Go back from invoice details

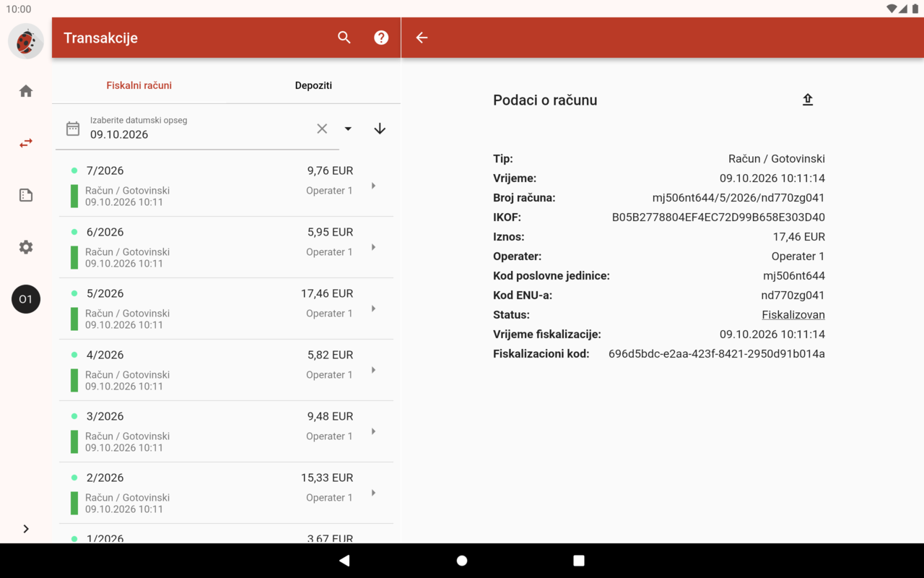(422, 38)
